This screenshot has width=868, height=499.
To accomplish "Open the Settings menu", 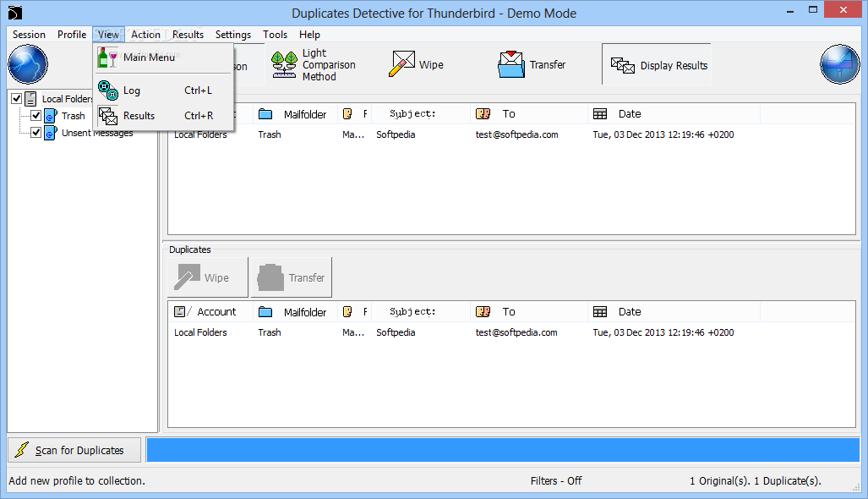I will coord(233,35).
